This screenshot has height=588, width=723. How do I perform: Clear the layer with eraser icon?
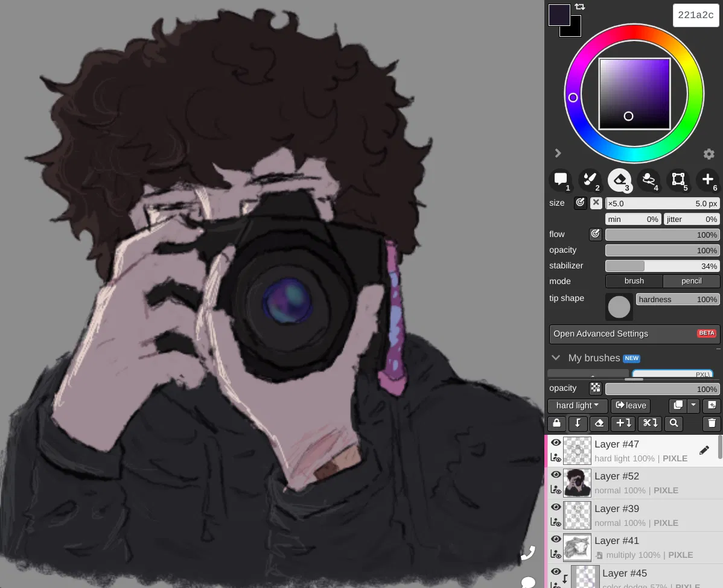tap(599, 423)
